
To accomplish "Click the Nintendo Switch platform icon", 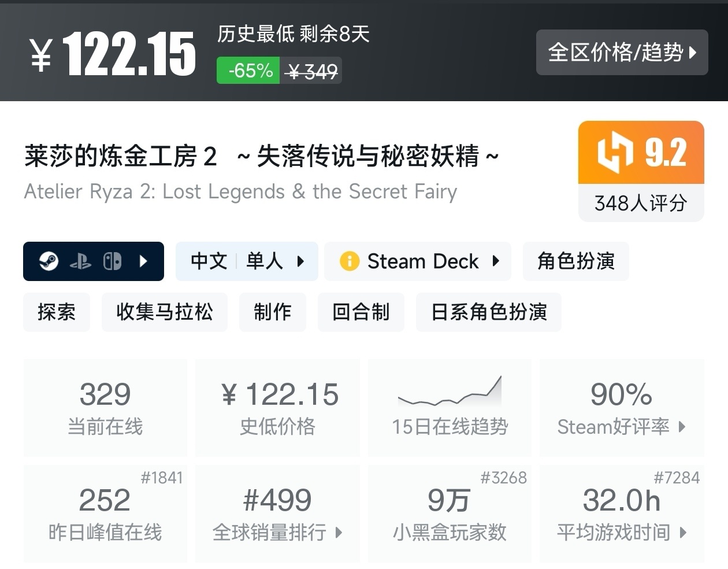I will coord(112,261).
